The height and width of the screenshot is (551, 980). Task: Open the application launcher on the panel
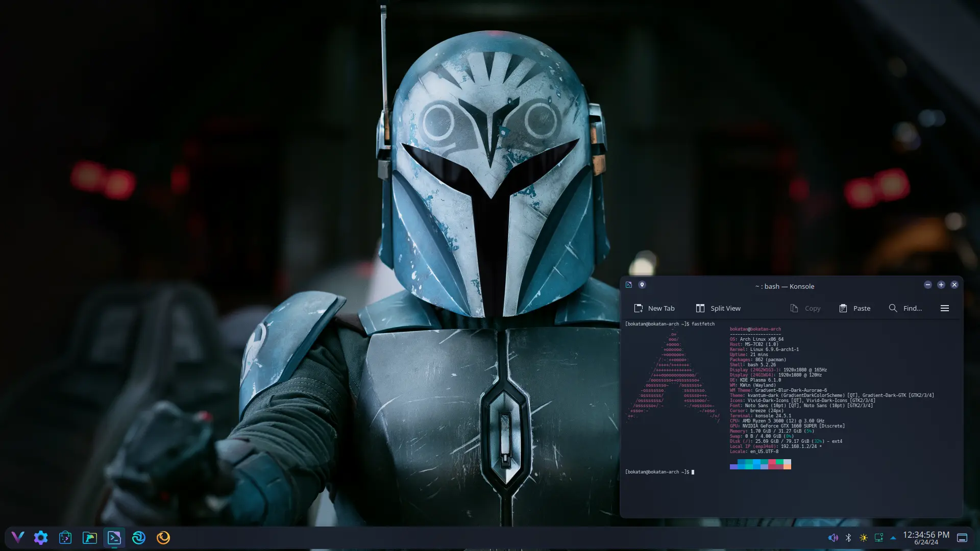(18, 537)
